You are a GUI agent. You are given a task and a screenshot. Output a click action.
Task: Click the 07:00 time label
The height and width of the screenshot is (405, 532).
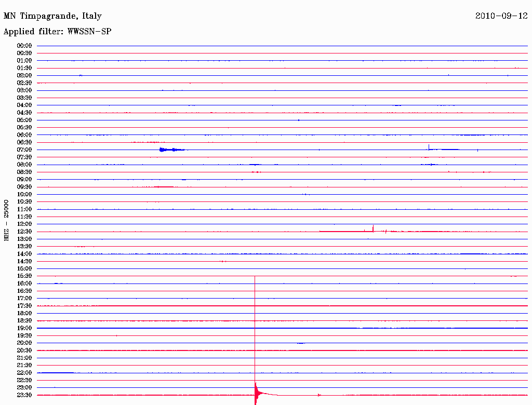point(24,150)
